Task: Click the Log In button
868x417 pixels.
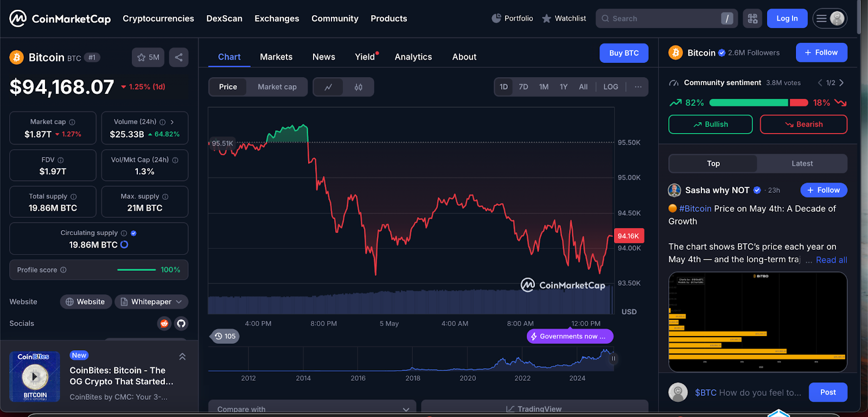Action: (x=787, y=18)
